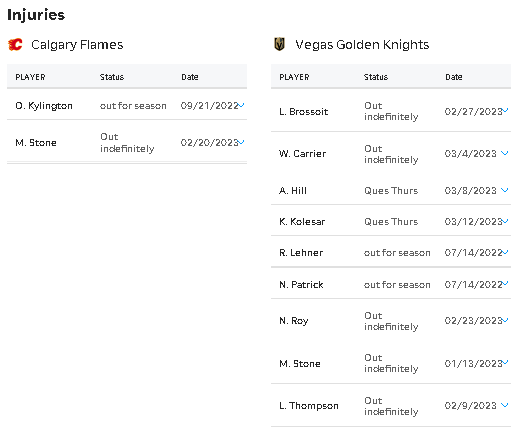Expand K. Kolesar injury row chevron
This screenshot has width=523, height=436.
(506, 221)
